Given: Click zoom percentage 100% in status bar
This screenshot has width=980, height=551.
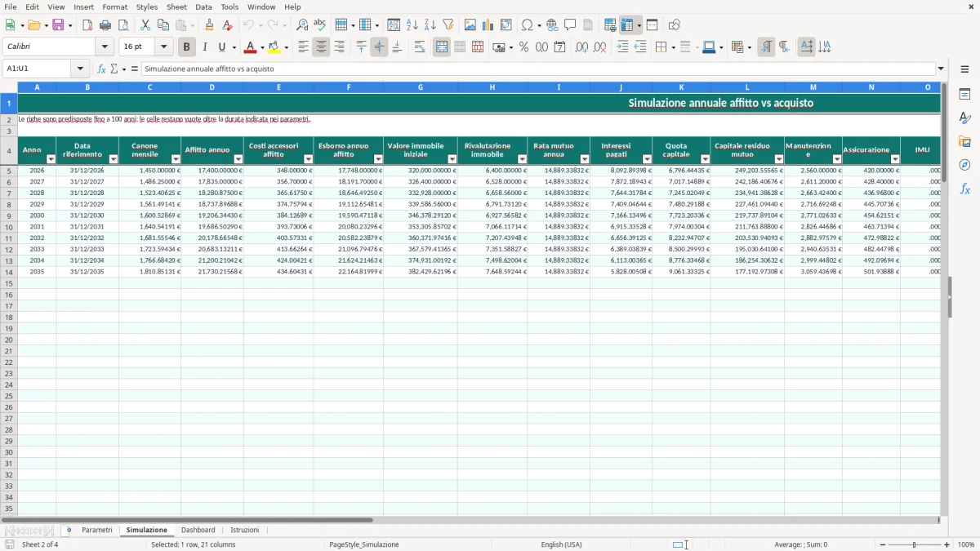Looking at the screenshot, I should click(x=966, y=544).
